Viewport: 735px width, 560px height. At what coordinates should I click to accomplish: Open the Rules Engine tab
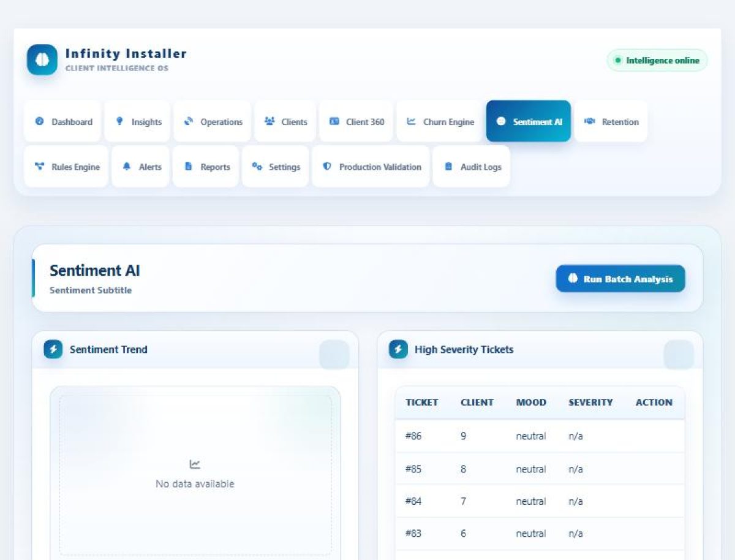[x=66, y=167]
